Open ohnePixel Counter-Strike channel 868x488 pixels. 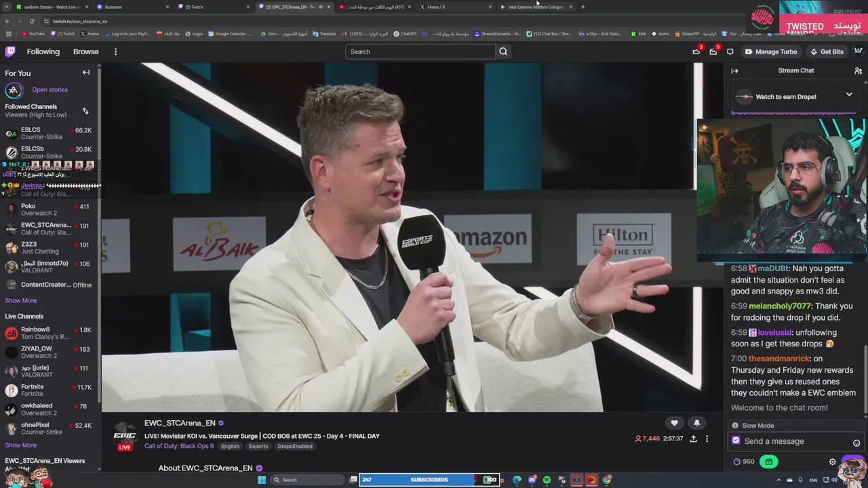pyautogui.click(x=49, y=428)
